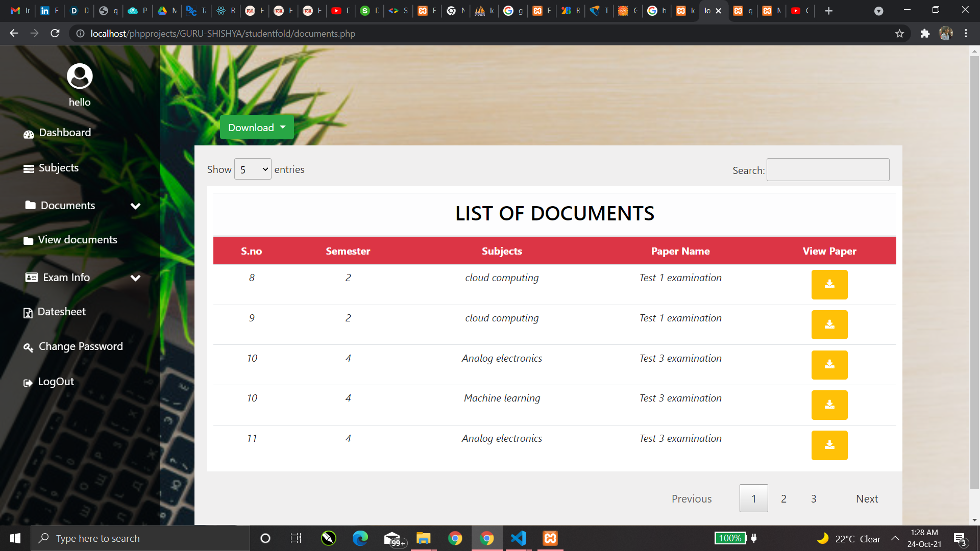Sort table by Semester column header

(348, 251)
